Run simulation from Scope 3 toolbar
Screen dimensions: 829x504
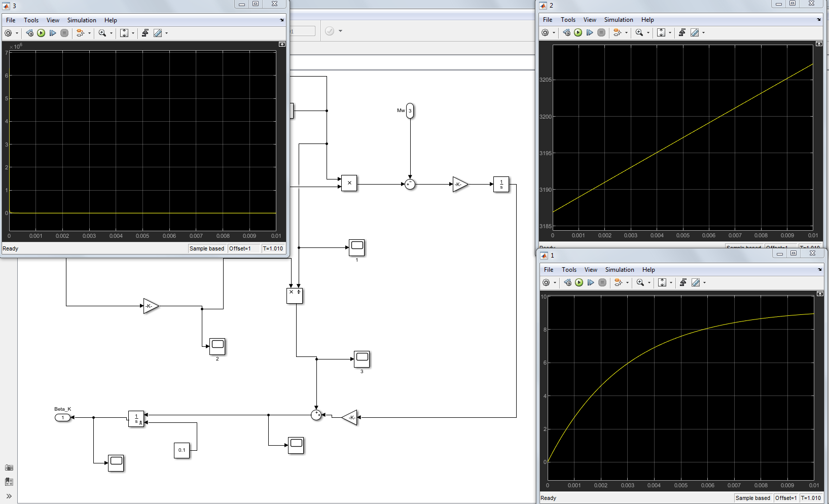click(x=41, y=33)
